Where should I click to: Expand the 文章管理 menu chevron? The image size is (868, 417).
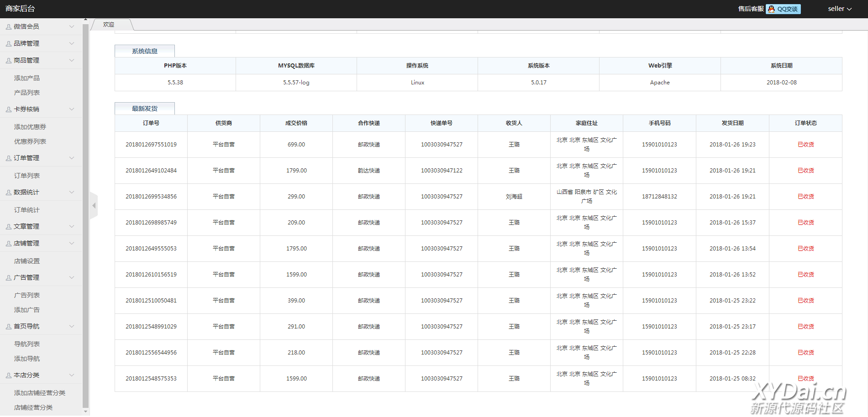tap(72, 226)
